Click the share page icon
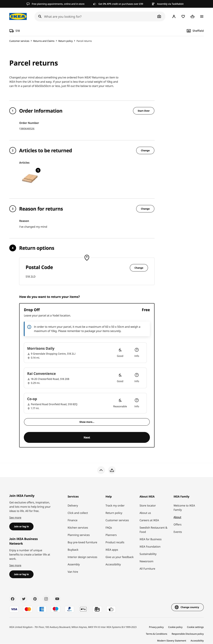Screen dimensions: 213x644 pos(112,470)
